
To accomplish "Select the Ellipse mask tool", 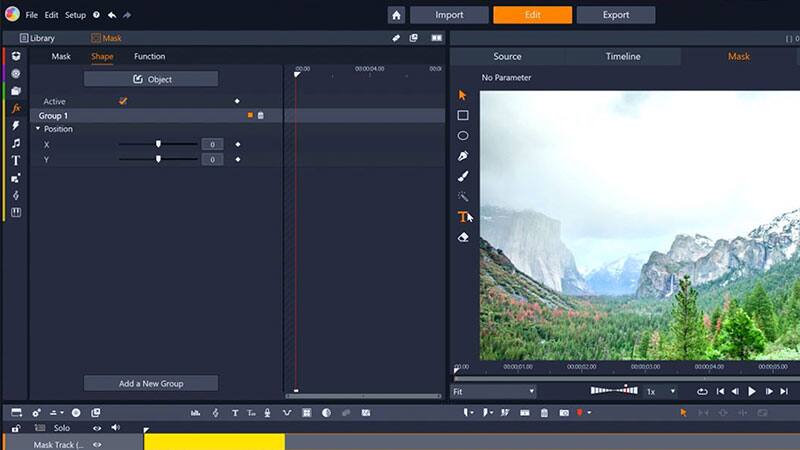I will 463,135.
